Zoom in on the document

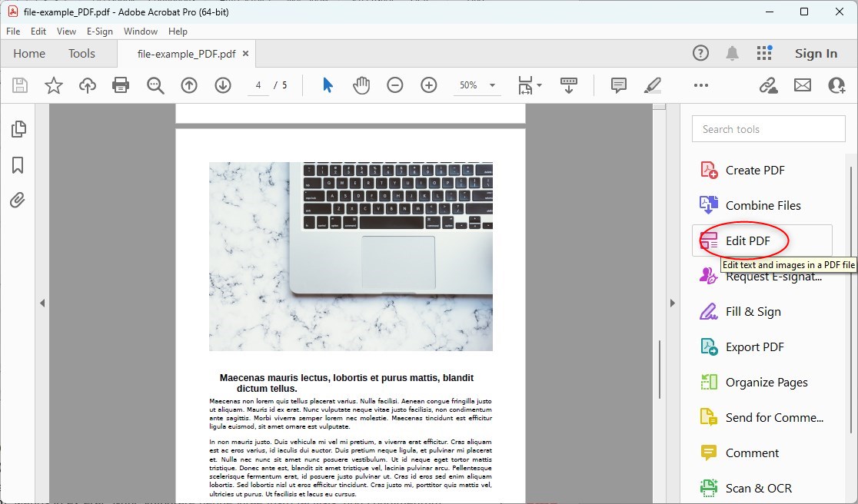(x=429, y=85)
